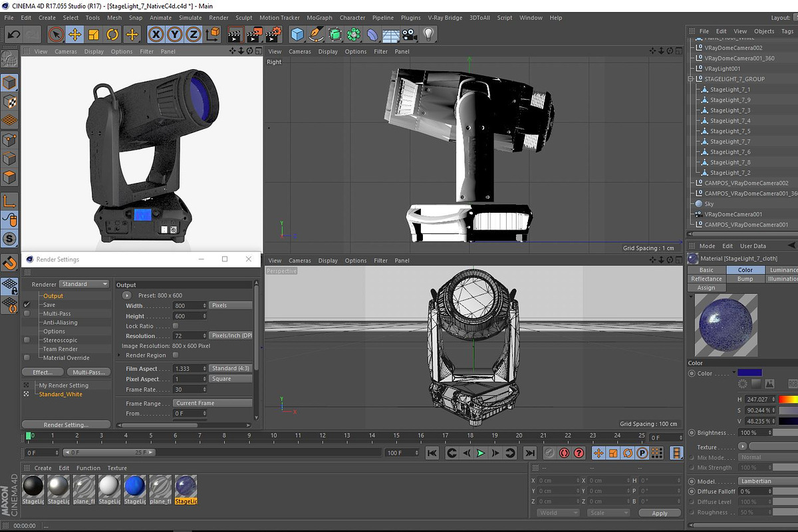Jump to the end of the animation
The image size is (798, 532).
[529, 453]
